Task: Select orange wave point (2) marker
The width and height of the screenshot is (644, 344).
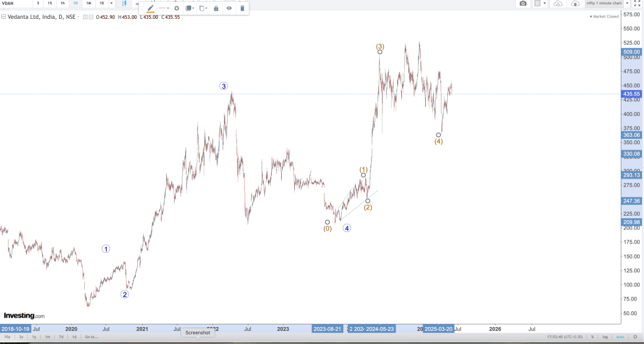Action: pyautogui.click(x=368, y=201)
